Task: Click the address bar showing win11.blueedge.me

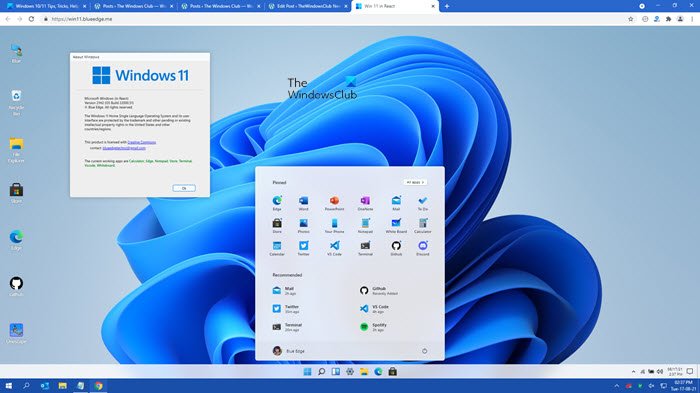Action: click(x=333, y=19)
